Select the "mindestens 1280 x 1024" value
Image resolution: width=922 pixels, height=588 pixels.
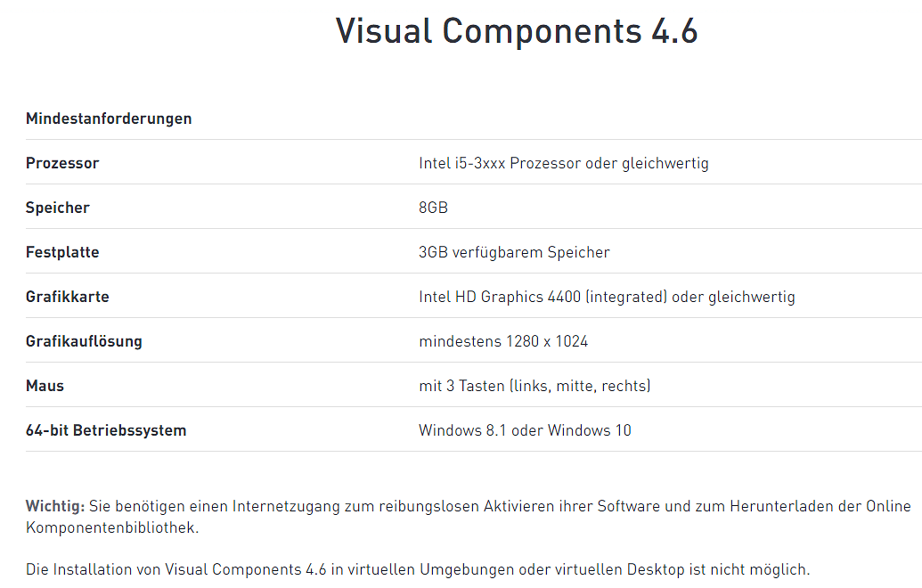[503, 341]
